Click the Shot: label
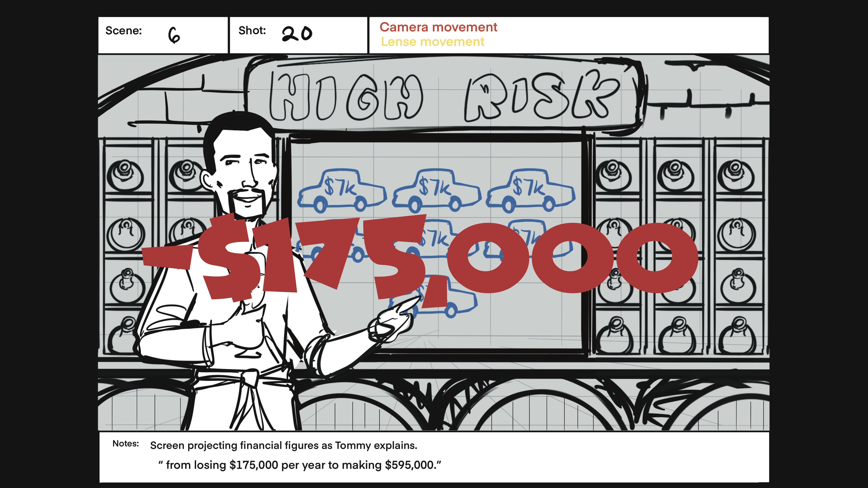This screenshot has width=868, height=488. click(252, 31)
